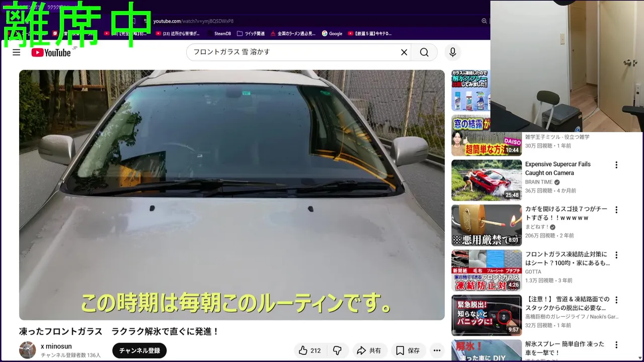The width and height of the screenshot is (644, 362).
Task: Like the video with thumbs up (212)
Action: pyautogui.click(x=310, y=350)
